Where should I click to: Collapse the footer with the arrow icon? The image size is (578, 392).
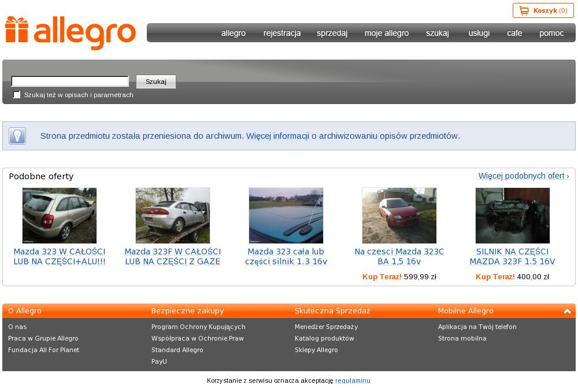pos(567,311)
